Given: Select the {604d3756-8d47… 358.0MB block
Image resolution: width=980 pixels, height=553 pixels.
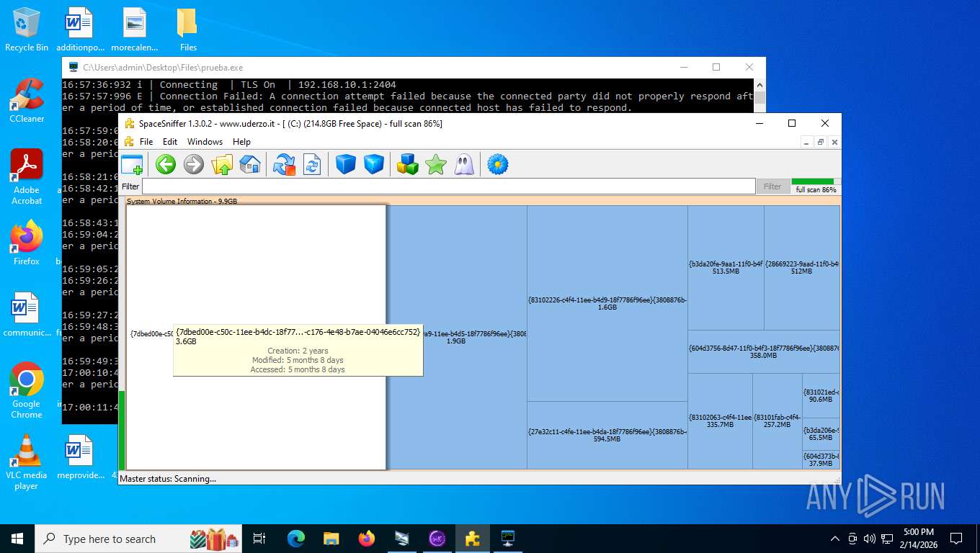Looking at the screenshot, I should point(764,351).
